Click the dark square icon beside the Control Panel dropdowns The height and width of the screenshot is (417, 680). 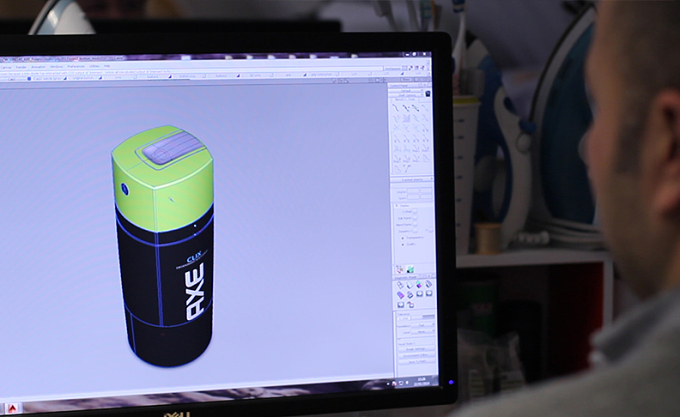click(428, 94)
